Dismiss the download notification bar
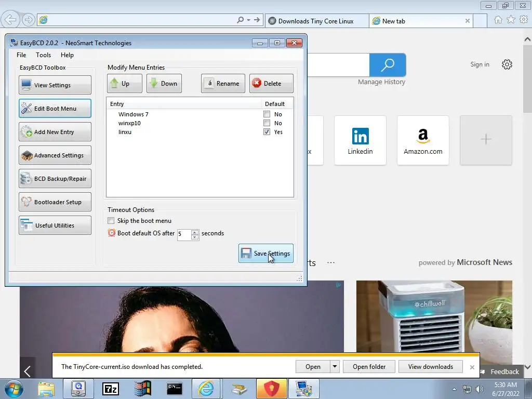 click(x=472, y=367)
